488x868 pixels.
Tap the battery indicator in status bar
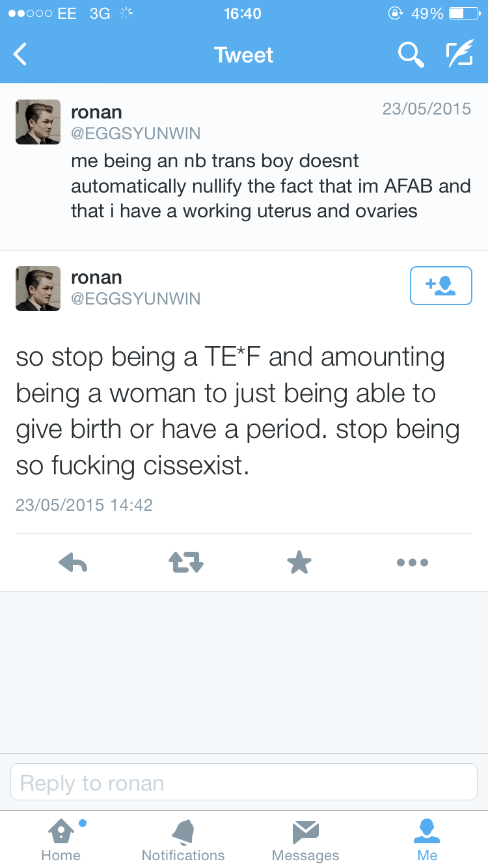point(463,14)
